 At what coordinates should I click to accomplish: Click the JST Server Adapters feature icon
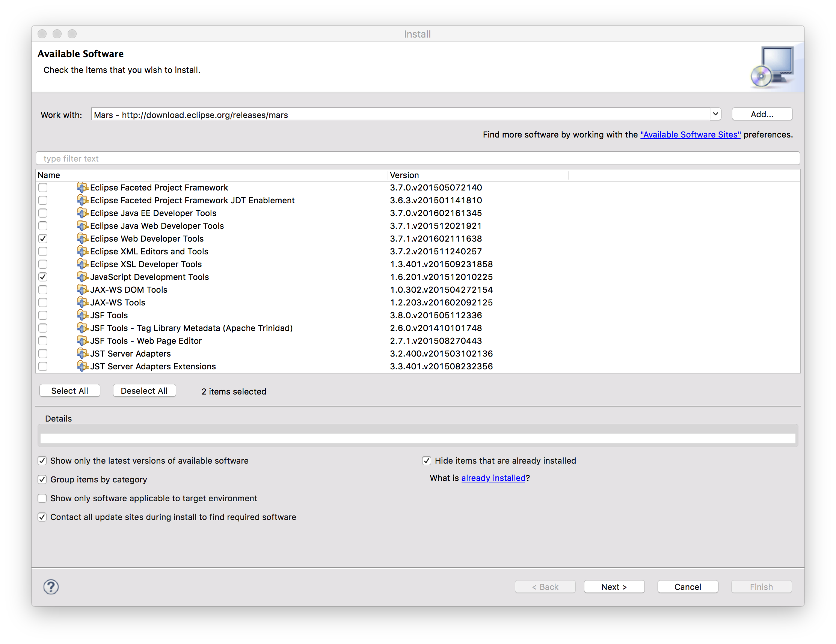coord(82,354)
